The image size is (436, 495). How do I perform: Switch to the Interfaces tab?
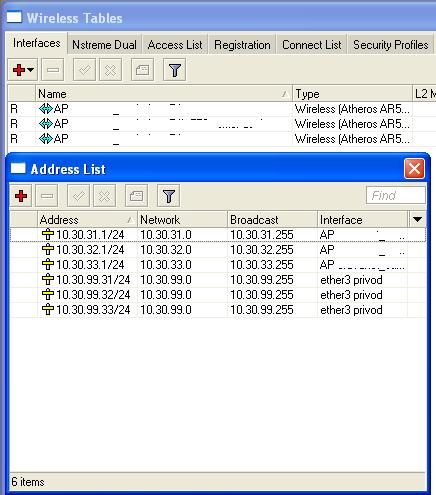tap(37, 43)
